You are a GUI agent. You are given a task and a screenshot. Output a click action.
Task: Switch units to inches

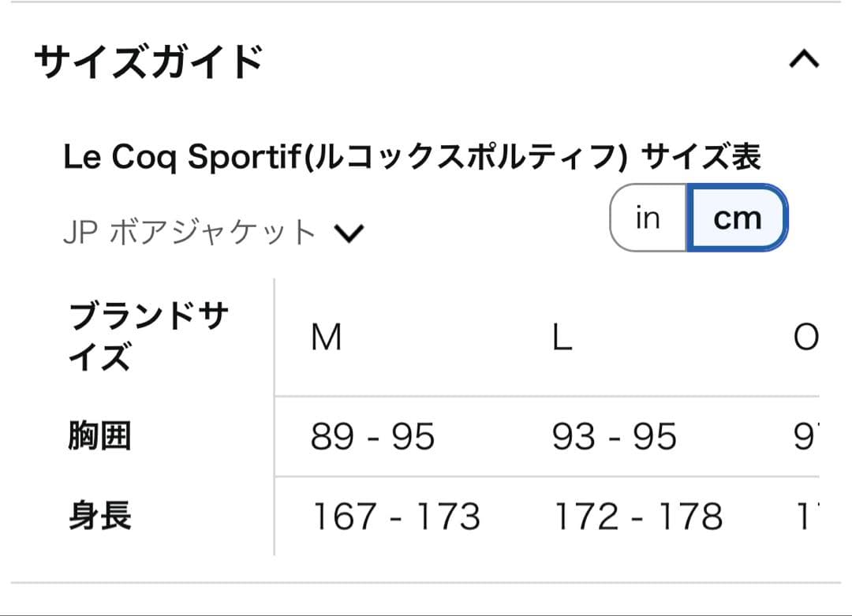[647, 218]
